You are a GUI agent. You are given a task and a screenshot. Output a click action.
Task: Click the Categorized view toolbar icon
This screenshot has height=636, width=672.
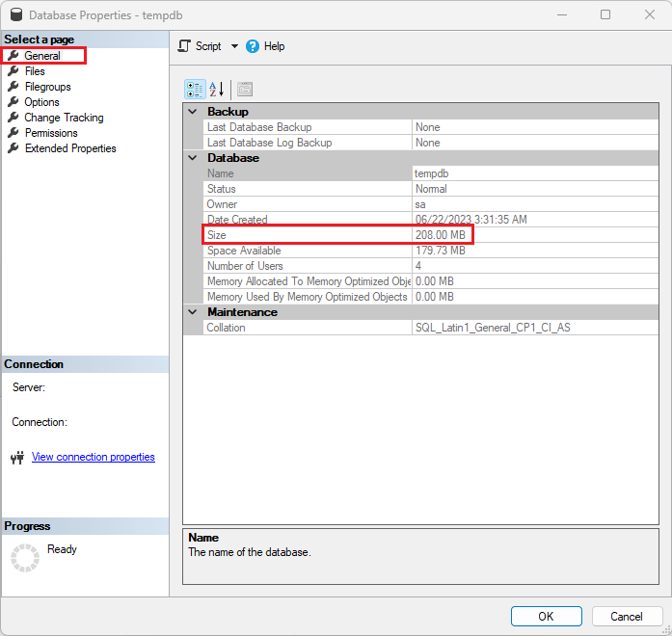tap(195, 90)
